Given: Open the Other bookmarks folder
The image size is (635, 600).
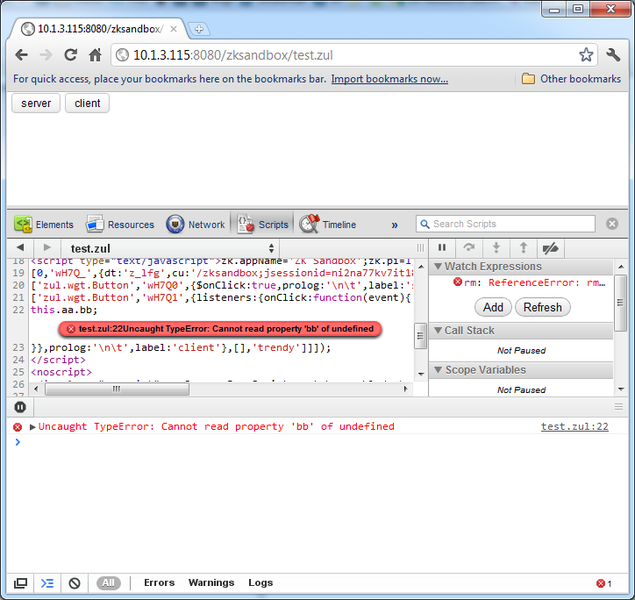Looking at the screenshot, I should 571,79.
